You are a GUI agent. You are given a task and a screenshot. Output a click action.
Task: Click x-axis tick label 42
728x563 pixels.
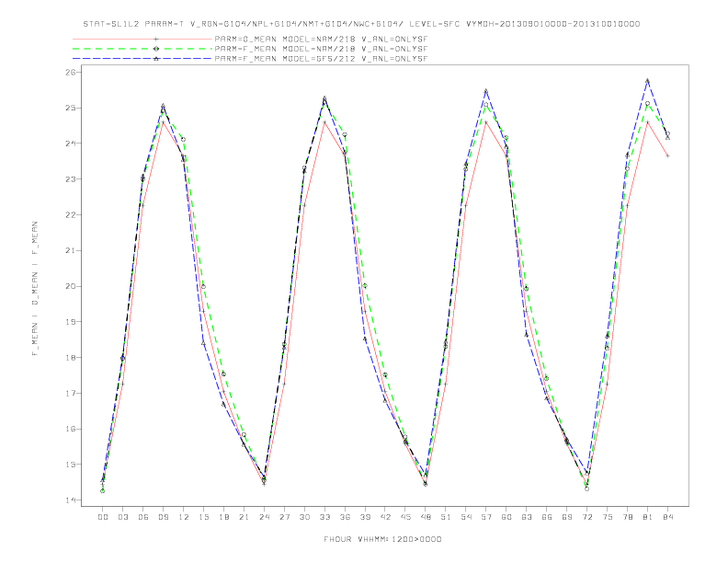tap(385, 517)
